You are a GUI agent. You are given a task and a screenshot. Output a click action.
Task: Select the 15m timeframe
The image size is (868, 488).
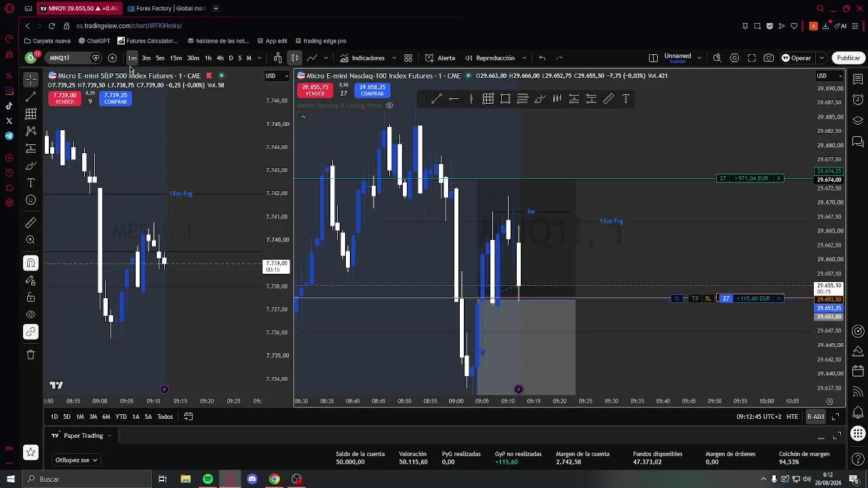176,58
